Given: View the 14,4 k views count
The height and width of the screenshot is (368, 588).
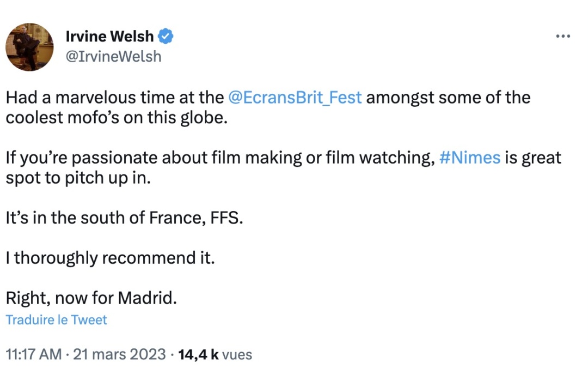Looking at the screenshot, I should (x=198, y=354).
